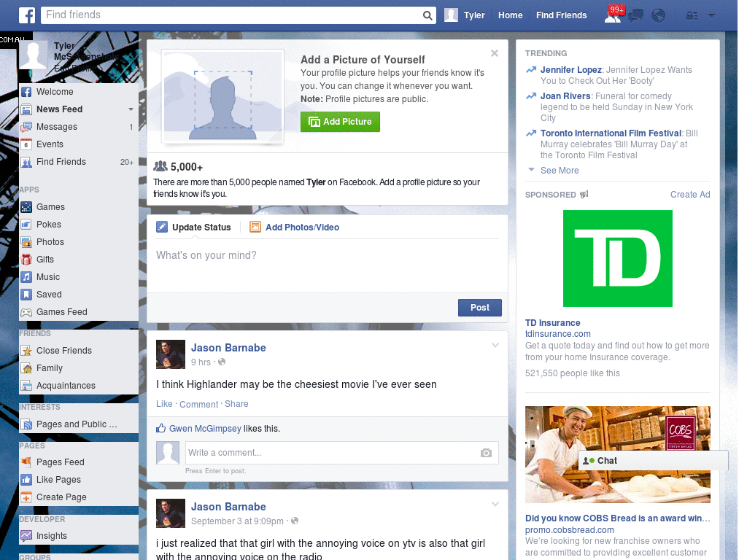747x560 pixels.
Task: Open Jennifer Lopez trending topic
Action: [570, 70]
